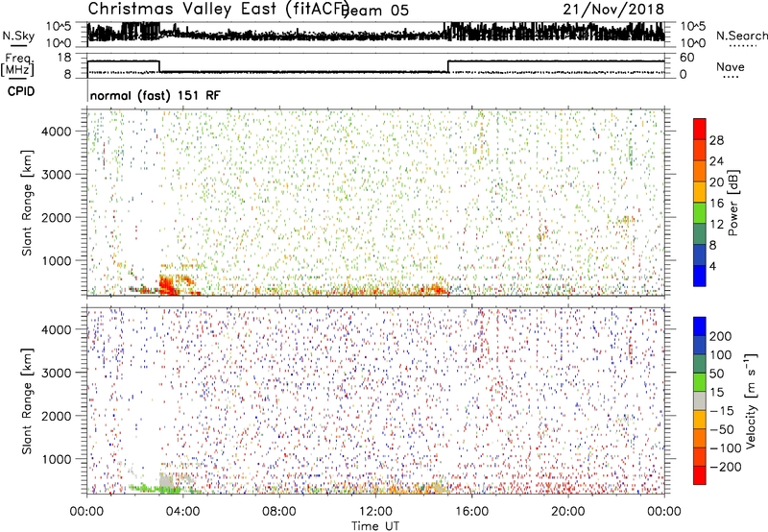Click the bright blue top segment of Velocity colorbar
This screenshot has height=532, width=768.
click(x=700, y=326)
